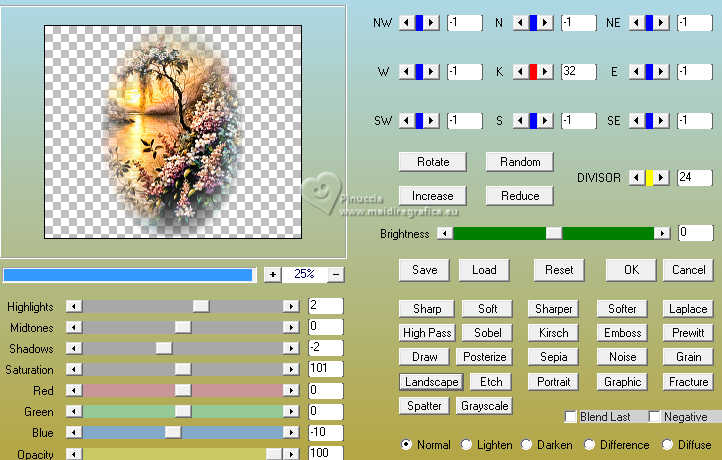Increase the NE kernel value arrow
Screen dimensions: 722x460
(x=661, y=22)
